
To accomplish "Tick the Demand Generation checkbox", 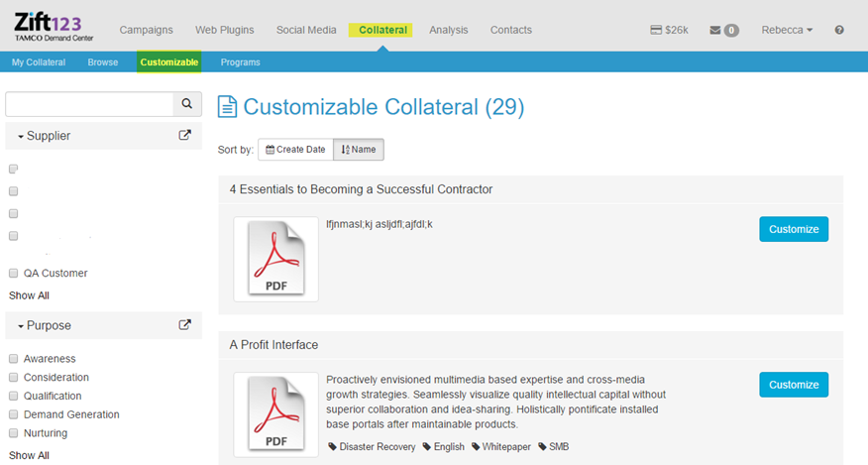I will click(x=14, y=414).
